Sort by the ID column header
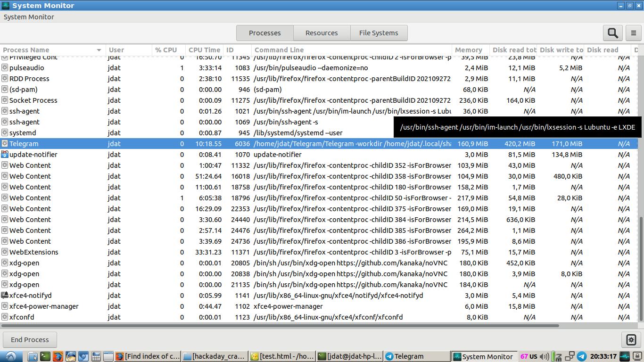The height and width of the screenshot is (362, 644). (x=237, y=50)
